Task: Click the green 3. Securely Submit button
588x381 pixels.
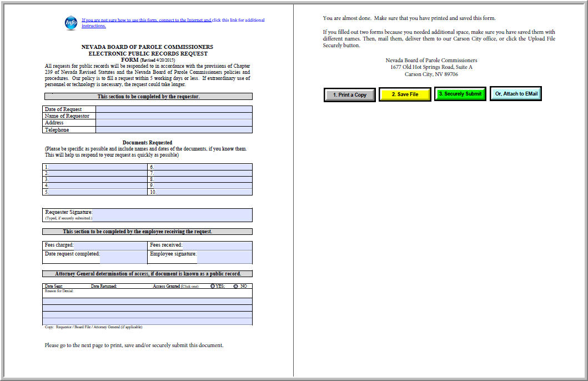Action: [460, 94]
